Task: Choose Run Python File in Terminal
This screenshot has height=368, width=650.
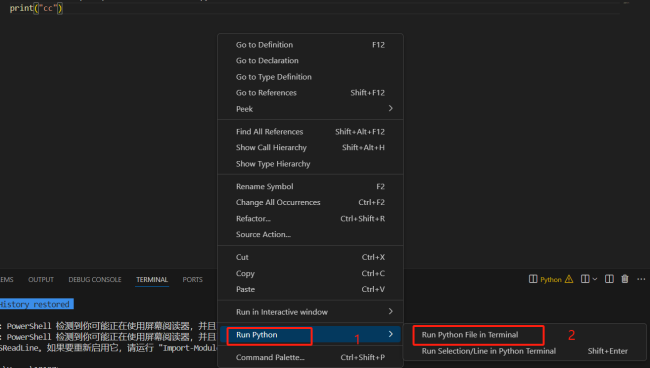Action: pyautogui.click(x=525, y=335)
